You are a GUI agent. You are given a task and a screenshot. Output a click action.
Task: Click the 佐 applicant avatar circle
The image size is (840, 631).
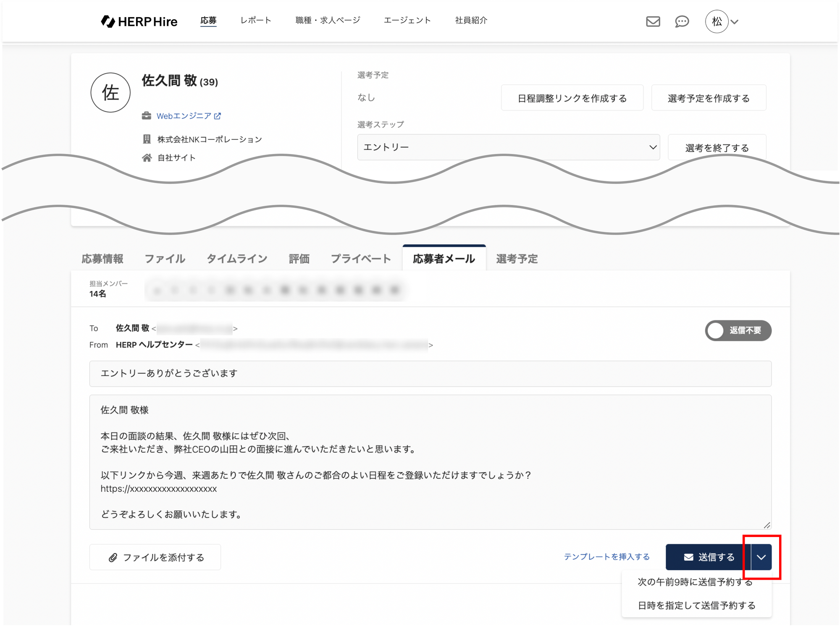[110, 92]
